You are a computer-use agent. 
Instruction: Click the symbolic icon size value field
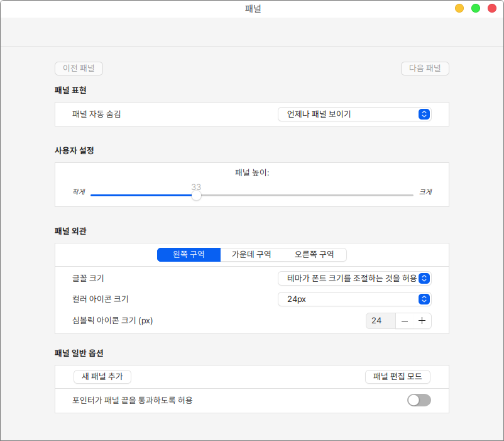coord(380,321)
